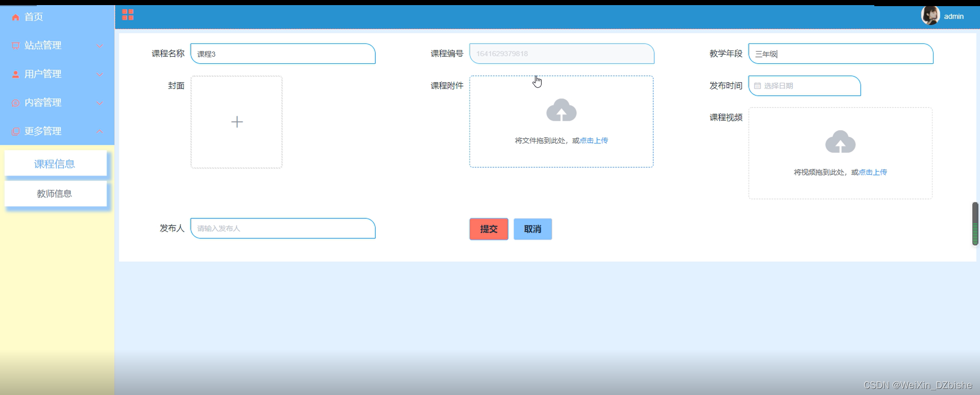Viewport: 980px width, 395px height.
Task: Click the text 将视频拖到此处
Action: pyautogui.click(x=819, y=172)
